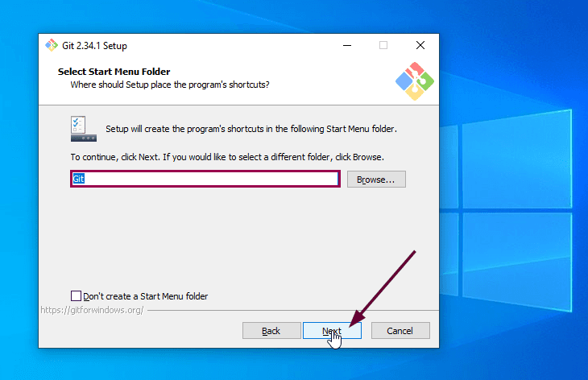The height and width of the screenshot is (380, 588).
Task: Click the Git 2.34.1 Setup title text
Action: tap(94, 46)
